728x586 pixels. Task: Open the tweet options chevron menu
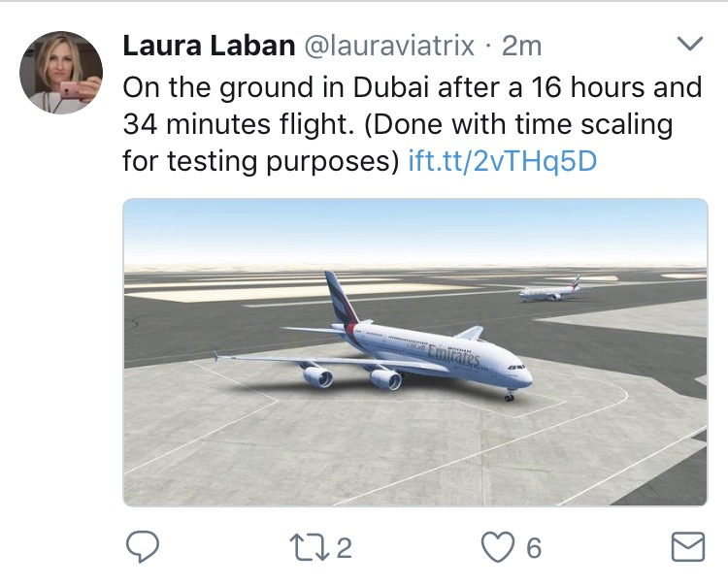(x=688, y=45)
